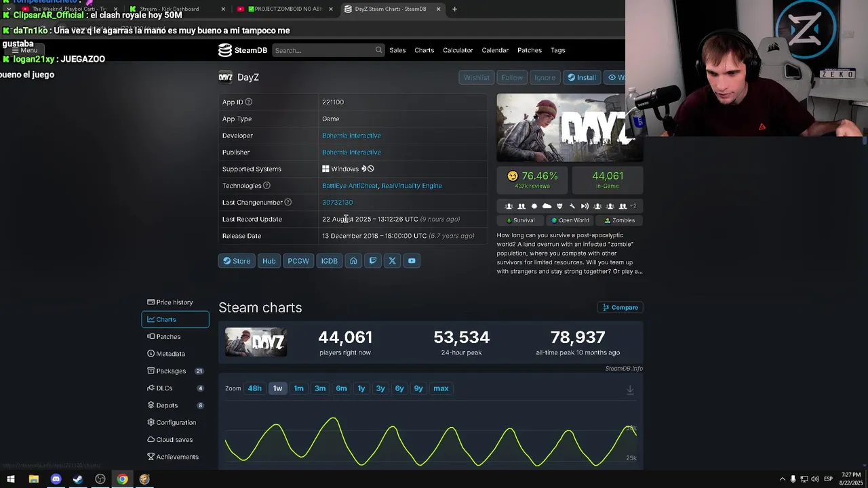Click the Compare button

(620, 308)
